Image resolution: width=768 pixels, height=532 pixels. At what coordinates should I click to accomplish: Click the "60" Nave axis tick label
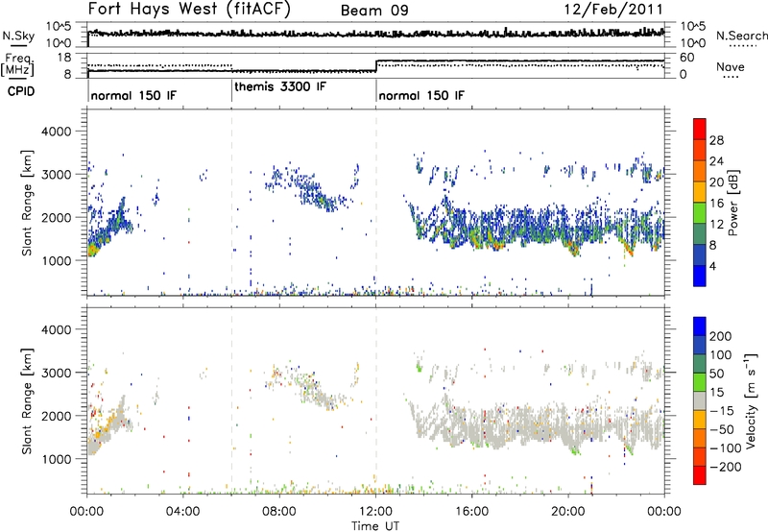coord(686,58)
